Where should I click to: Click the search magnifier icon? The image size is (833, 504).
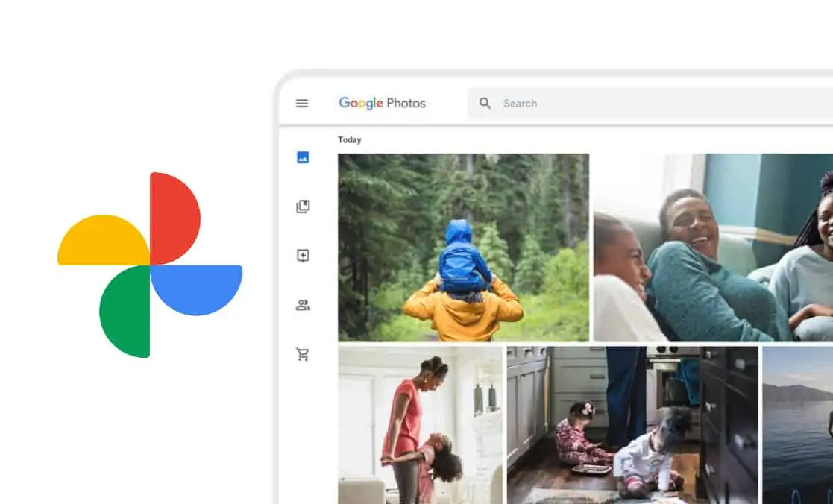coord(485,103)
